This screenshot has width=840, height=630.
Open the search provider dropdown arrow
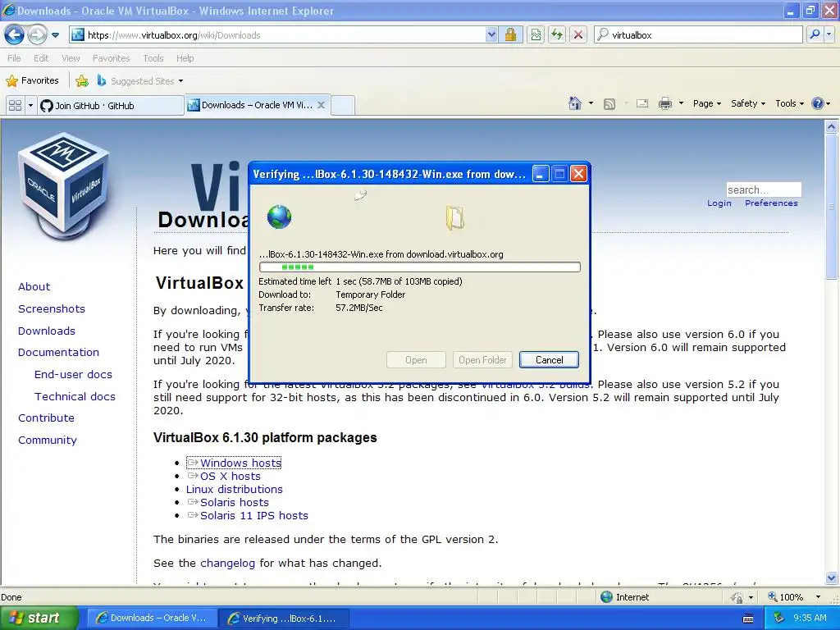click(829, 34)
